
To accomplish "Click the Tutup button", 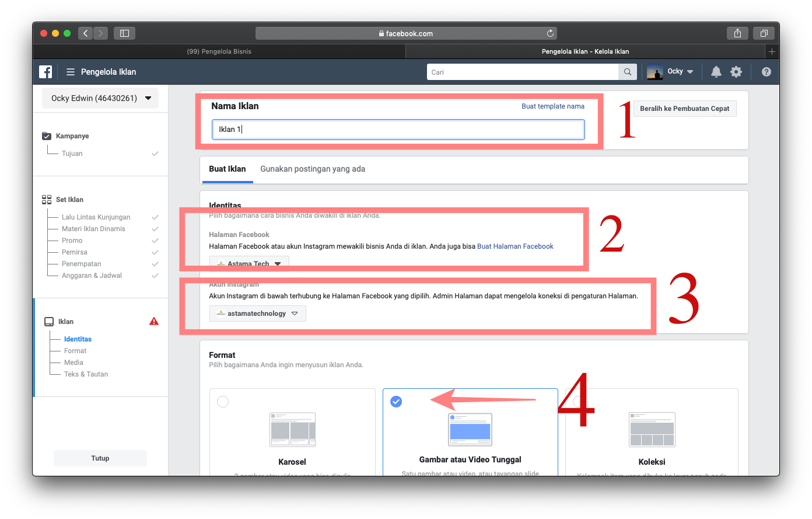I will pos(100,458).
